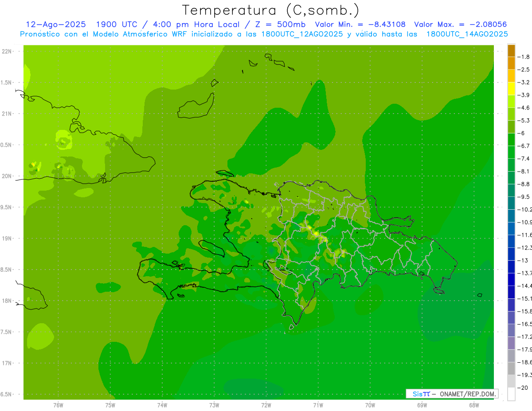The height and width of the screenshot is (411, 532).
Task: Click the '-13' color bar value
Action: click(x=524, y=260)
